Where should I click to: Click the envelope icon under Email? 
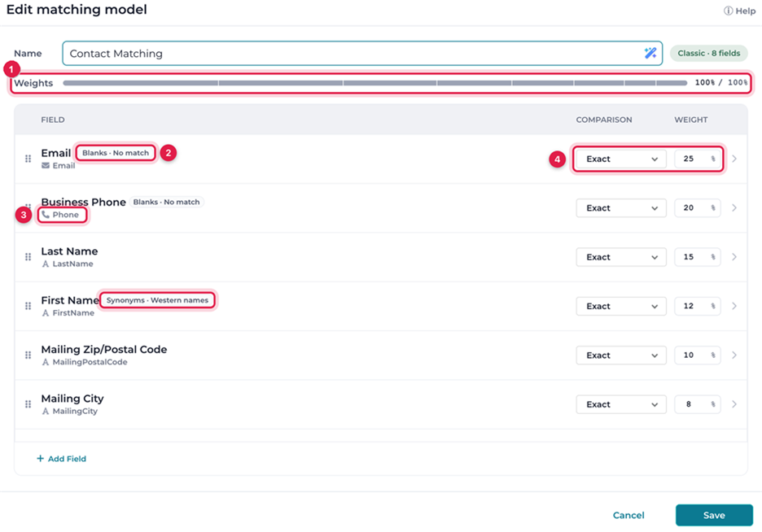click(46, 165)
